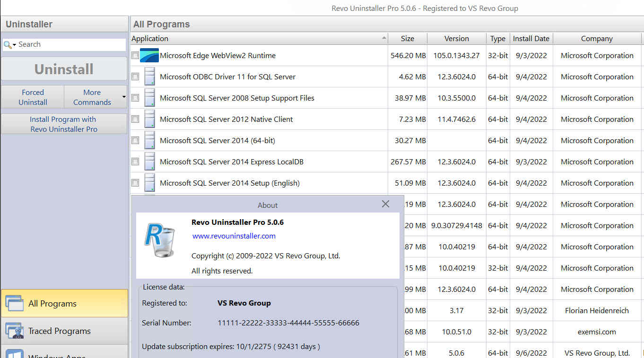
Task: Sort by the Application column header
Action: pyautogui.click(x=259, y=39)
